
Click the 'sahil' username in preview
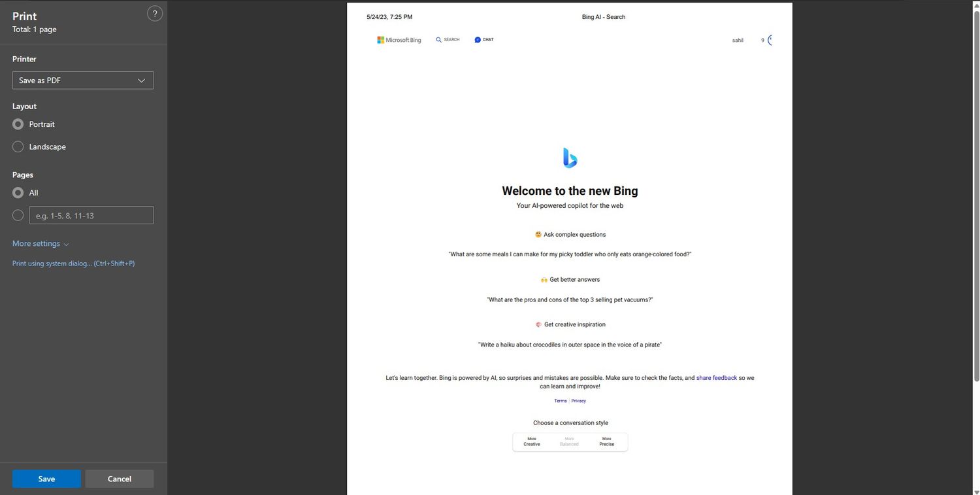point(738,41)
